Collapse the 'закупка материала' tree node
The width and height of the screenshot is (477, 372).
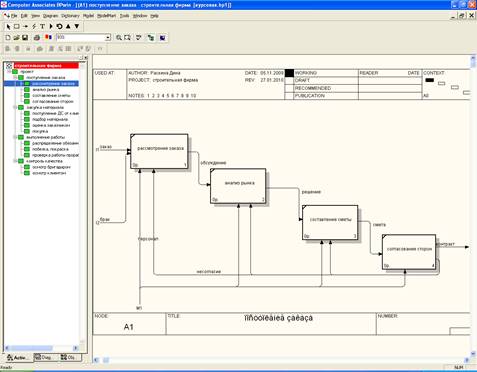coord(15,107)
